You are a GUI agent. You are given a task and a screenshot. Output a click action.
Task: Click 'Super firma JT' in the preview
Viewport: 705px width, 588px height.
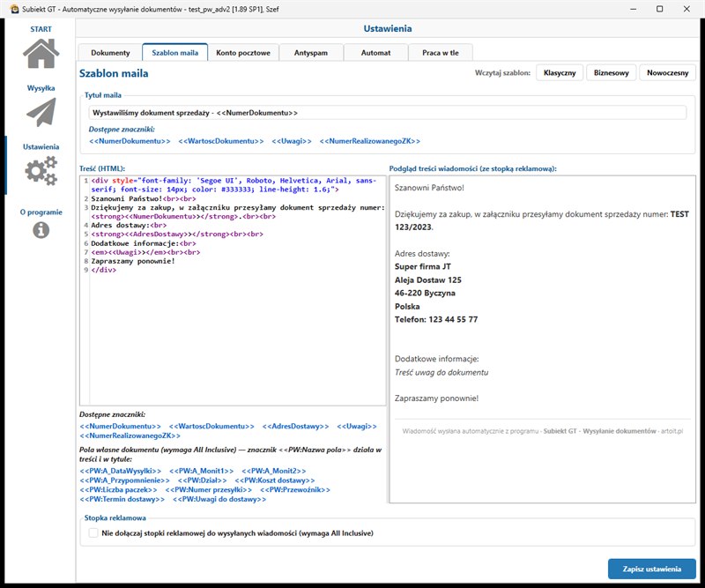[423, 267]
